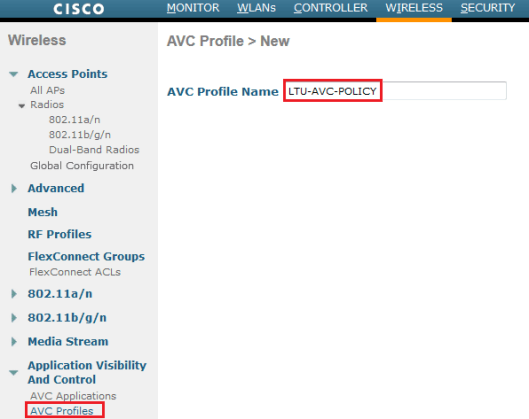Select the WIRELESS menu tab
This screenshot has height=419, width=529.
point(414,8)
